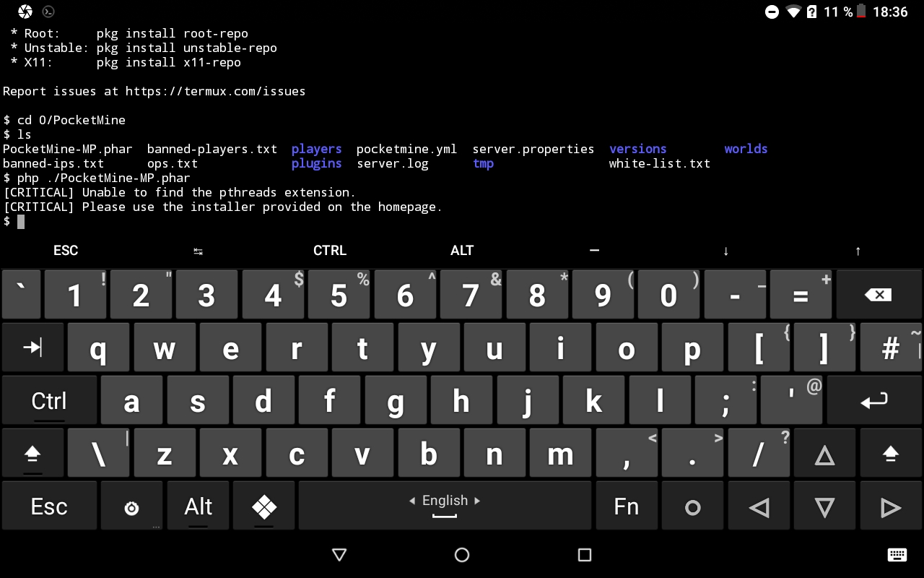
Task: Tap the Shift key beside the backslash key
Action: click(32, 454)
